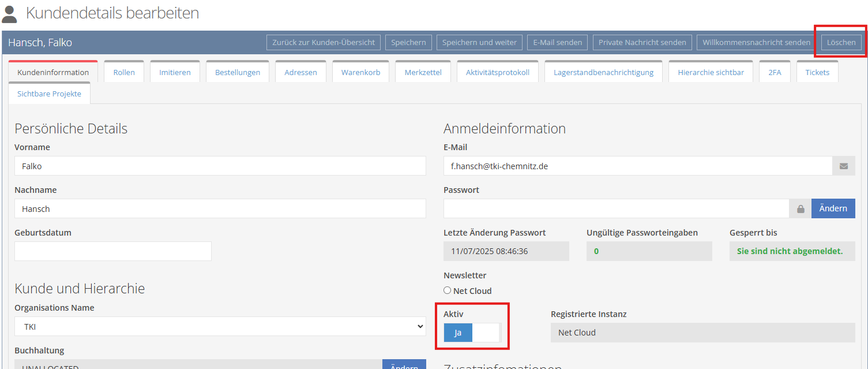Click the Speichern button
This screenshot has height=369, width=868.
pos(408,42)
